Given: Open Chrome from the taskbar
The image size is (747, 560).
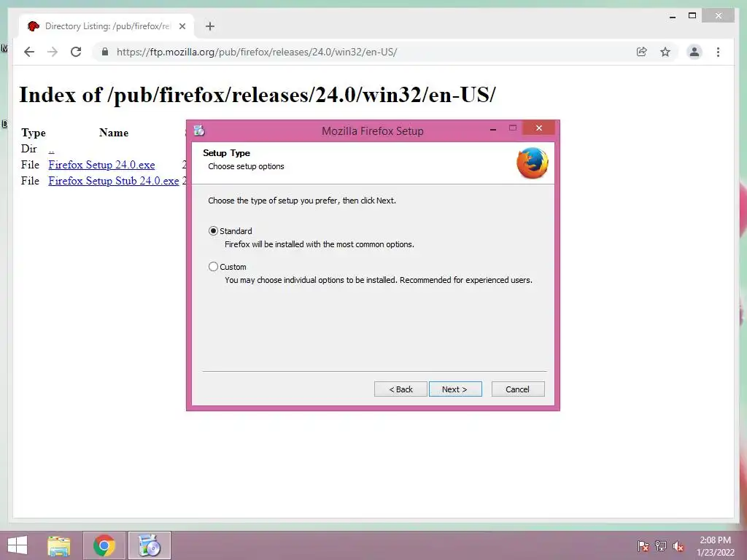Looking at the screenshot, I should [x=104, y=545].
